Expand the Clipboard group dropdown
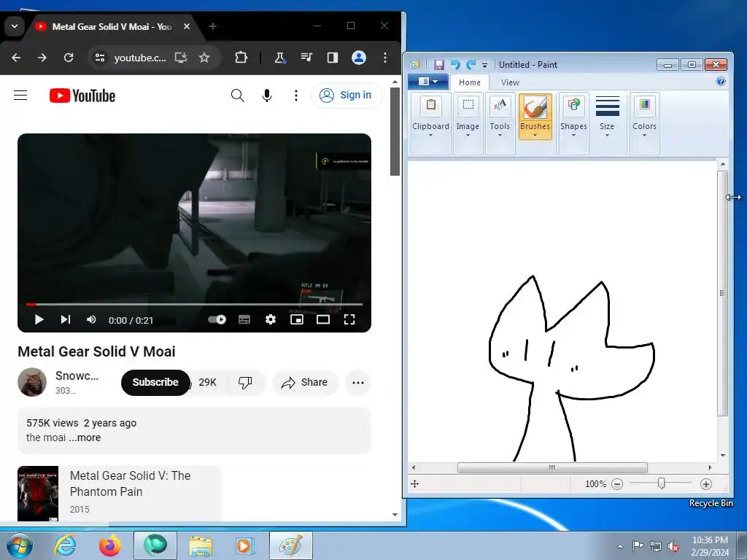747x560 pixels. (x=430, y=135)
